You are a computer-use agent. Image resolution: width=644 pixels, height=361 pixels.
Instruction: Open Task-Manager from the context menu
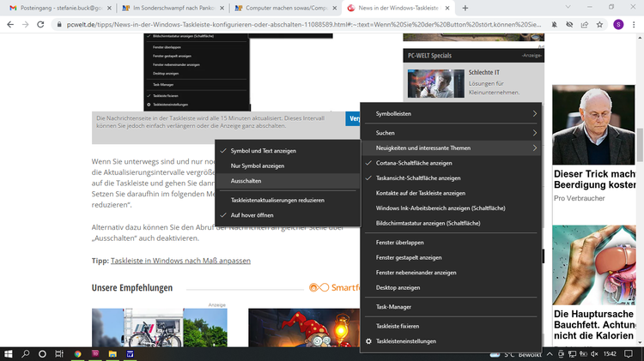[x=393, y=306]
